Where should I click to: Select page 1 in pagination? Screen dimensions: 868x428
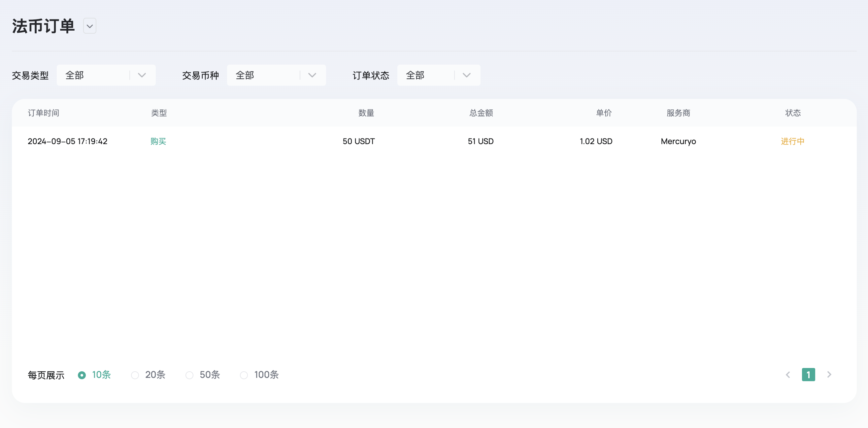808,375
